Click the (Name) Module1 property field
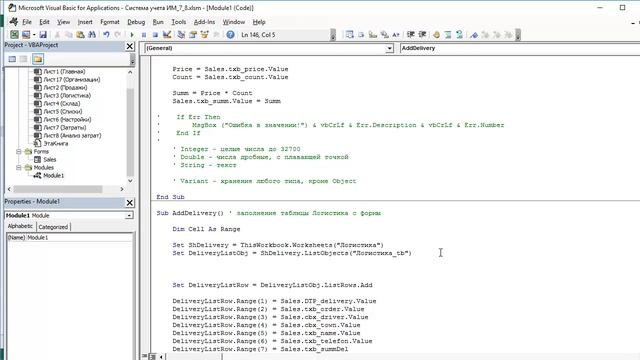This screenshot has width=640, height=360. [70, 238]
